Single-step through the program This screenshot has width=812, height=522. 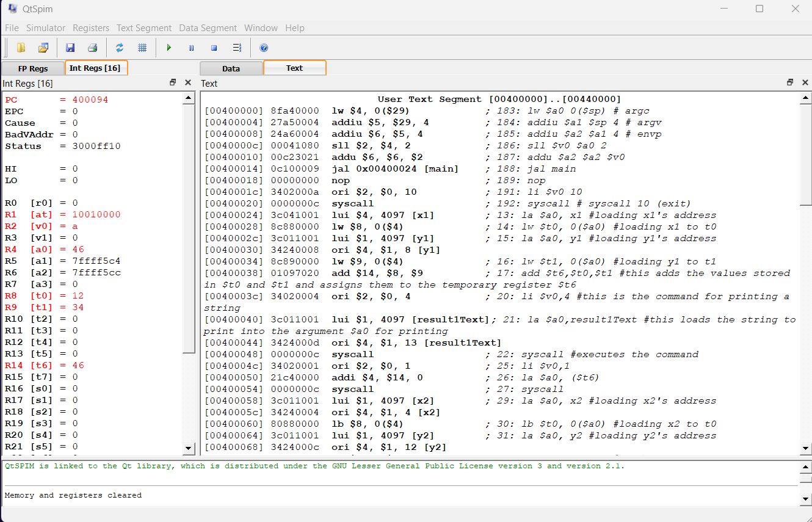237,47
